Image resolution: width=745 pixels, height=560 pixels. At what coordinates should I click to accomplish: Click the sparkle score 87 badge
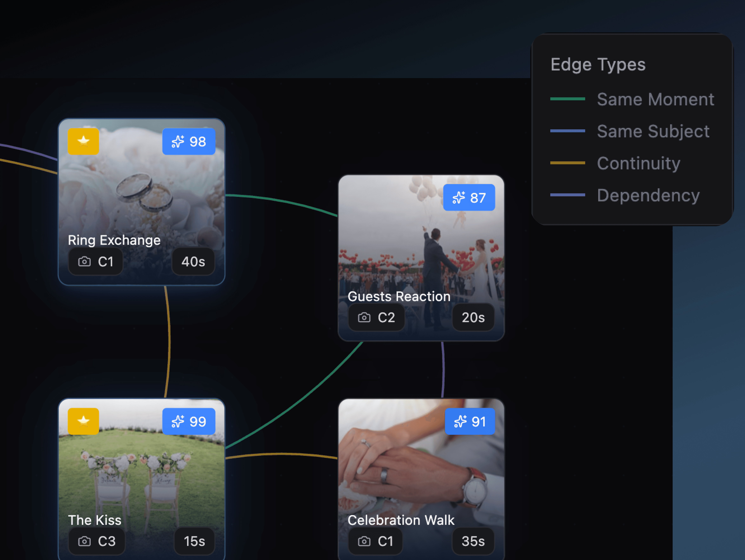click(x=469, y=198)
